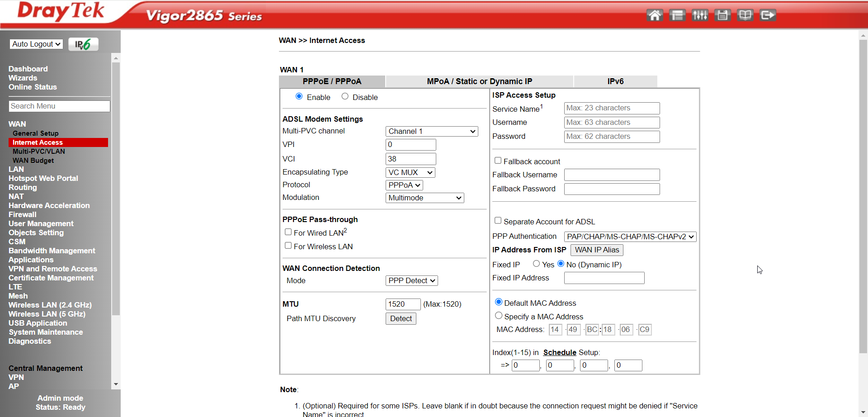
Task: Type in the Search Menu field
Action: coord(59,106)
